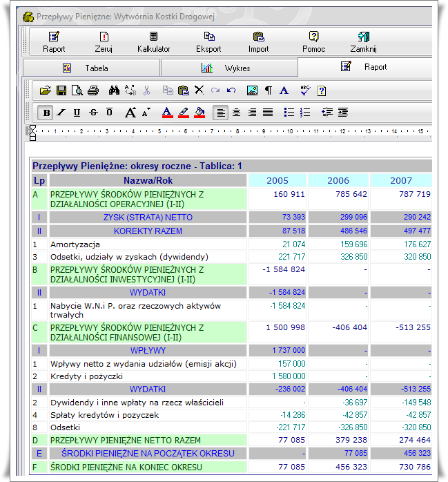Choose the fill color paint bucket
The width and height of the screenshot is (448, 482).
coord(199,113)
